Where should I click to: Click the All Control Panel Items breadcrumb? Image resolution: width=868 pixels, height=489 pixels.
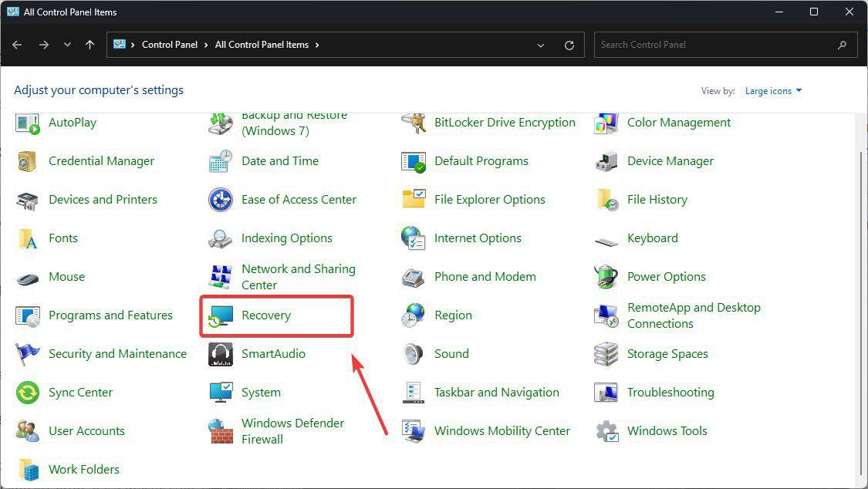click(262, 45)
